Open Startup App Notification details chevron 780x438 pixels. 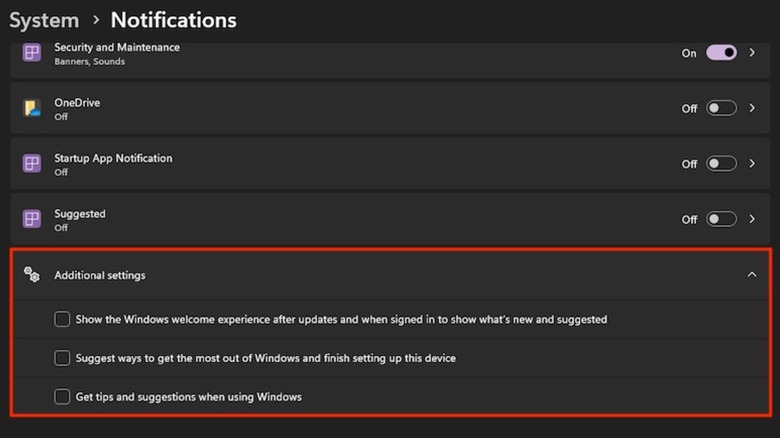point(753,163)
